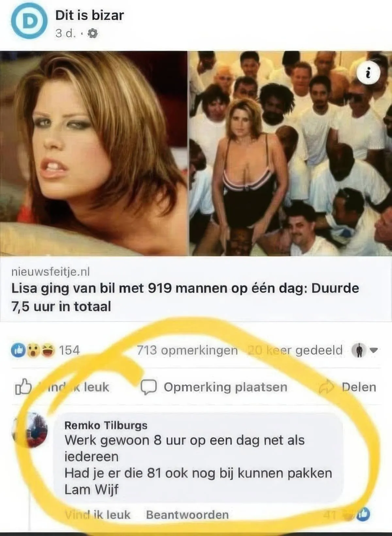Open the article headline about Lisa
The image size is (392, 536).
click(185, 297)
